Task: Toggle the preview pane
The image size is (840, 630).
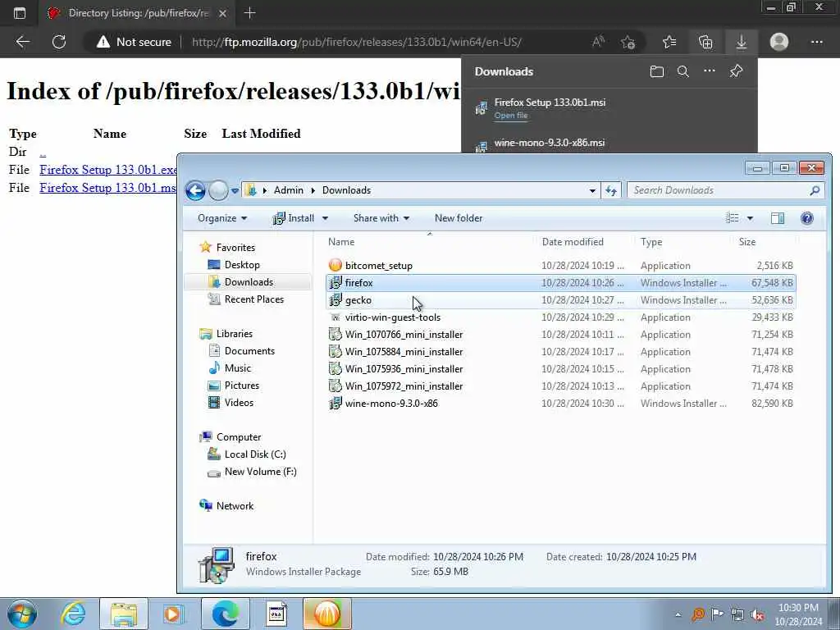Action: coord(778,218)
